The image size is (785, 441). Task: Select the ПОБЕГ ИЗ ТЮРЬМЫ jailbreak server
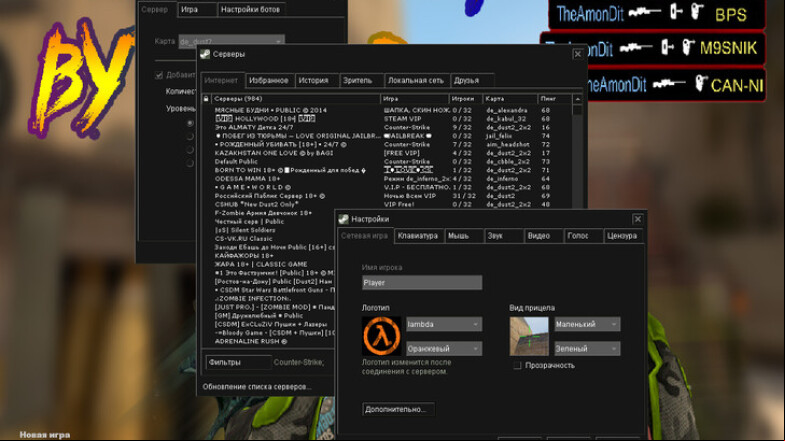386,136
